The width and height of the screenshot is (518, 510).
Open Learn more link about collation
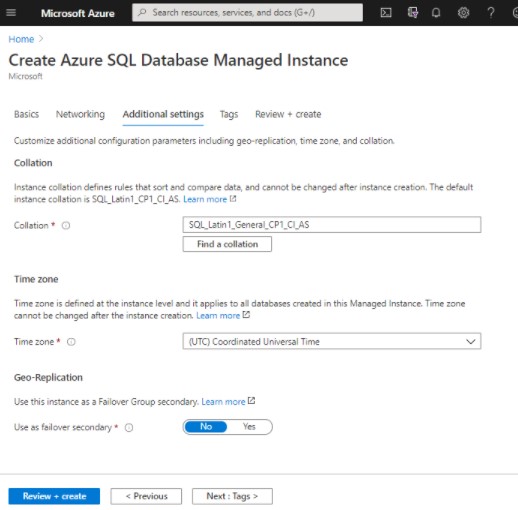tap(205, 199)
